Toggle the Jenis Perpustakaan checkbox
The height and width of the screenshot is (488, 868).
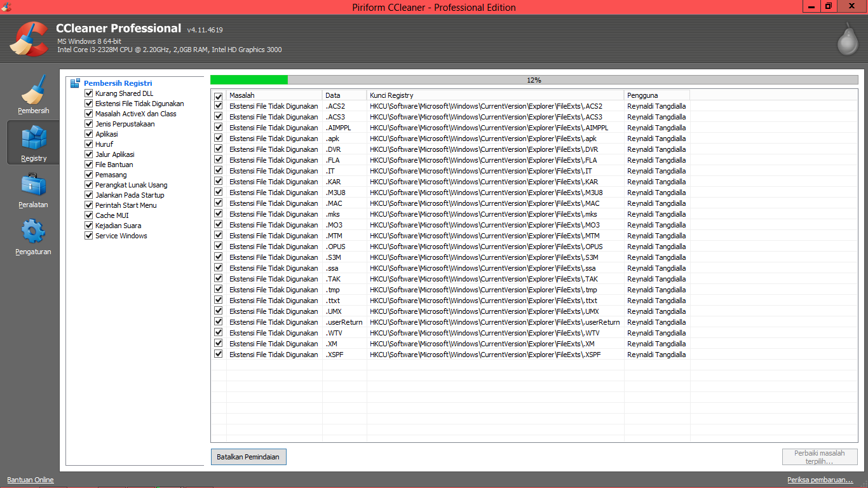89,124
